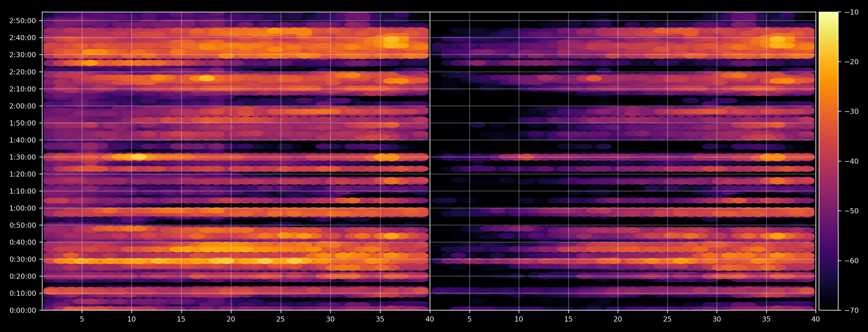The image size is (868, 332).
Task: Click the 0:30:00 time axis label
Action: click(23, 259)
